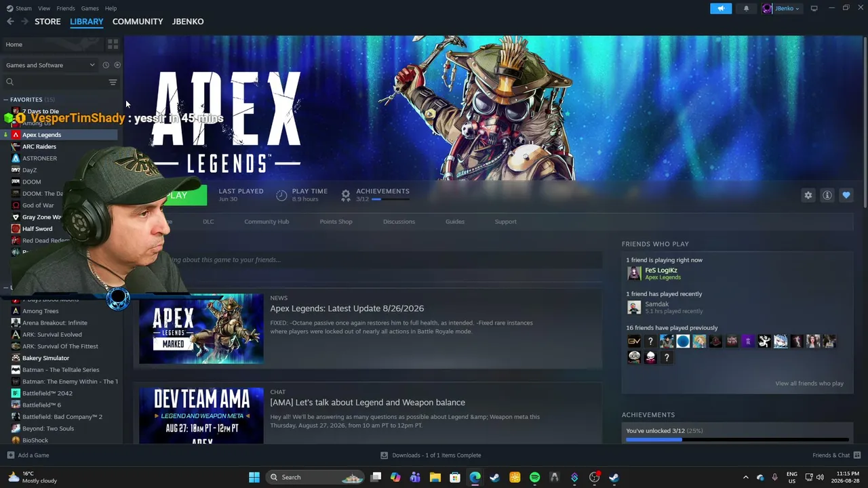The height and width of the screenshot is (488, 868).
Task: Select ASTRONEER in the library list
Action: (39, 158)
